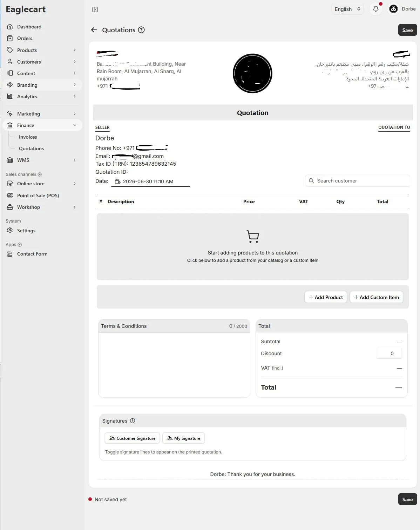Expand the Content submenu chevron
This screenshot has height=530, width=420.
[x=75, y=73]
